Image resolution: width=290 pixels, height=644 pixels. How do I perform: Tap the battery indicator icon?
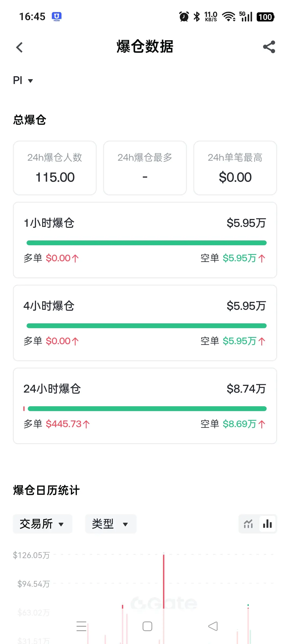pyautogui.click(x=265, y=17)
